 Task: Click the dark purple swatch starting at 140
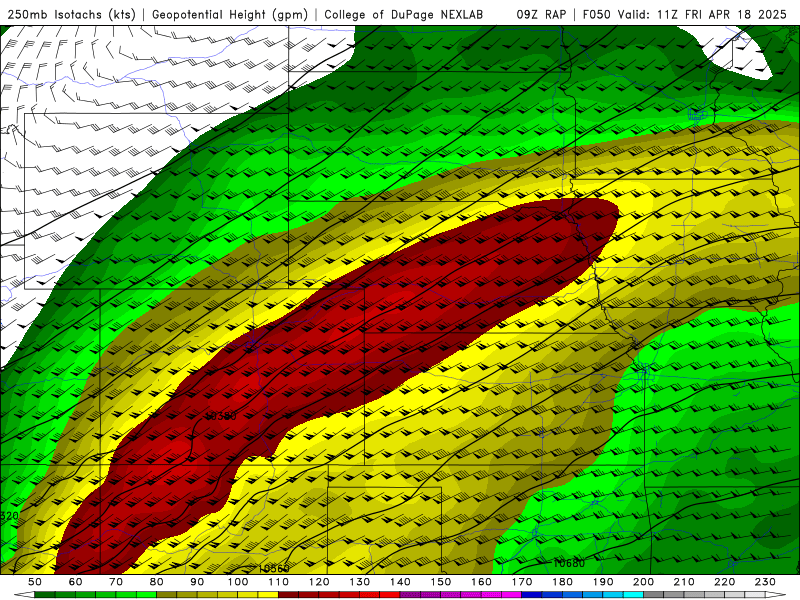(x=410, y=595)
